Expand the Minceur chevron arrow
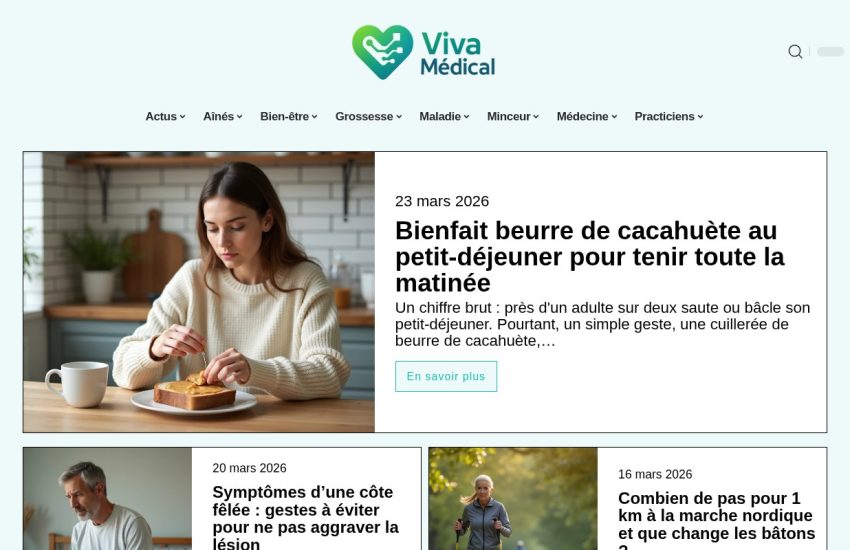The width and height of the screenshot is (850, 550). (536, 117)
